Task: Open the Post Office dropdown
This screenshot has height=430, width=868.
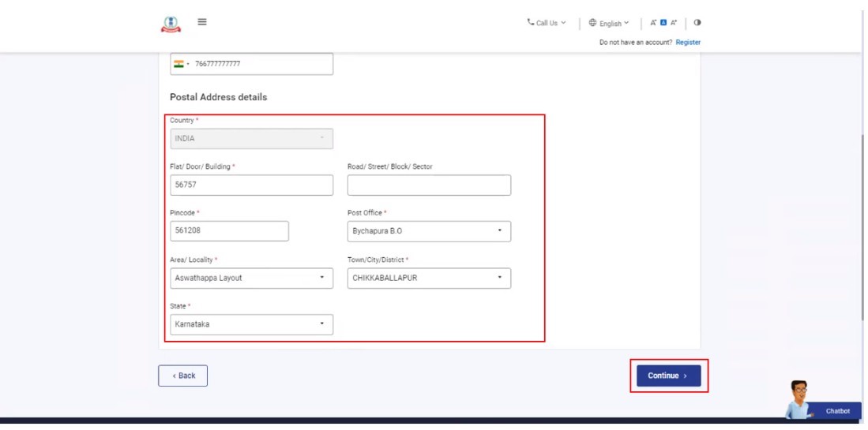Action: [x=429, y=231]
